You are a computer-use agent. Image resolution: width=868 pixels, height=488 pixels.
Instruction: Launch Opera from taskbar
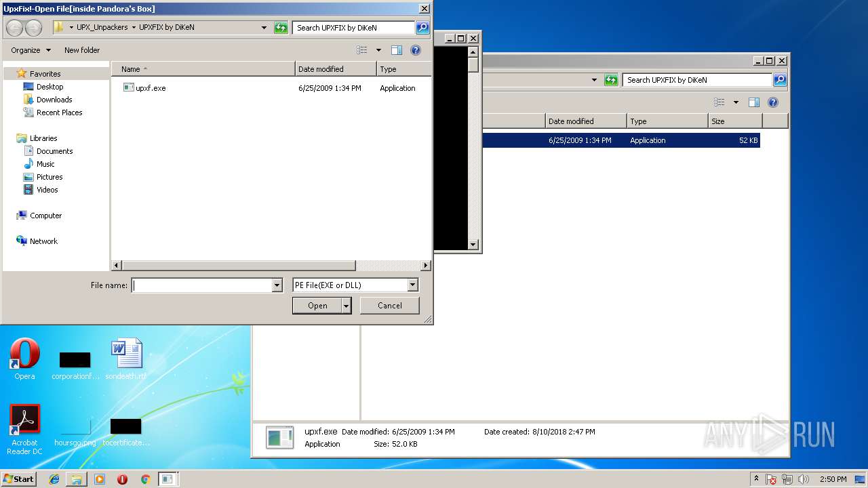point(123,479)
